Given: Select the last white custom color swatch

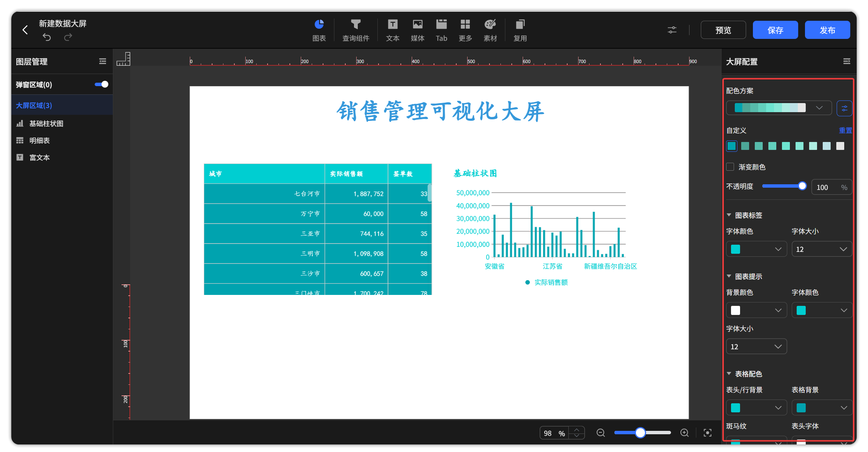Looking at the screenshot, I should [x=840, y=146].
